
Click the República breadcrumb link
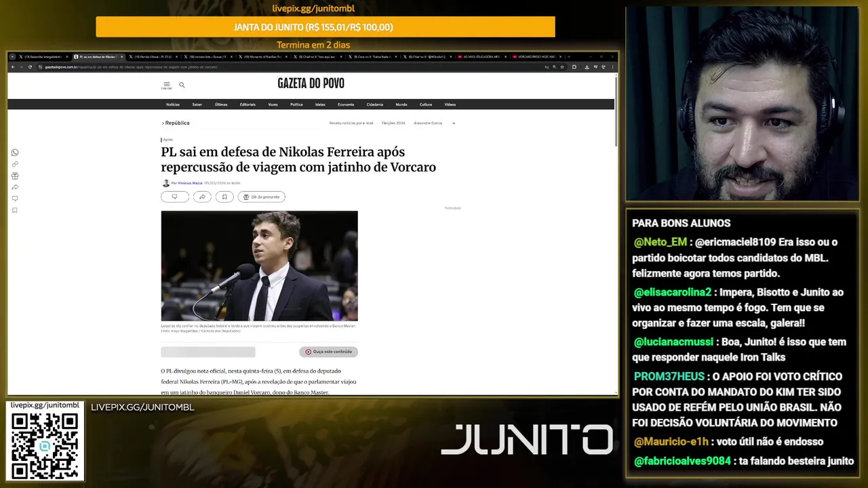177,123
